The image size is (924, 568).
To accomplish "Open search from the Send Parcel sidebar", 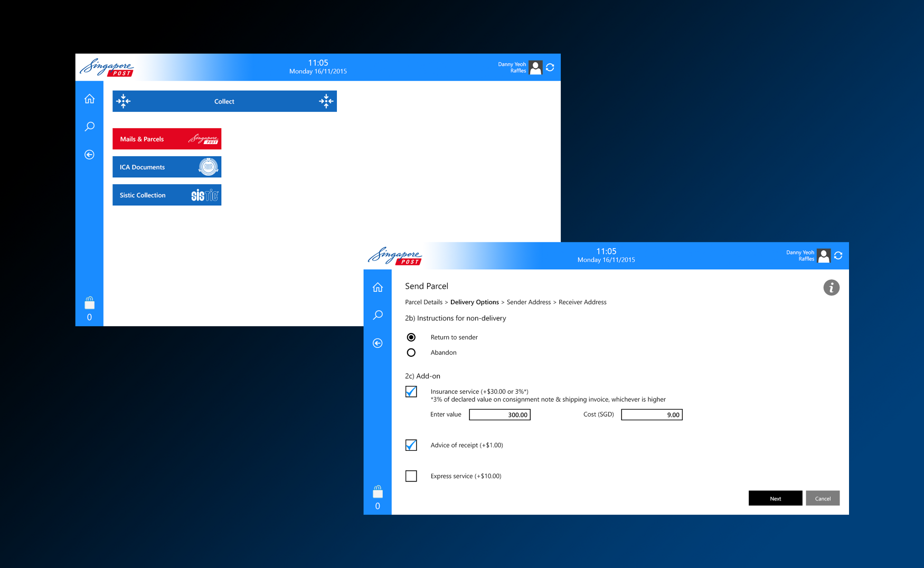I will (x=378, y=315).
